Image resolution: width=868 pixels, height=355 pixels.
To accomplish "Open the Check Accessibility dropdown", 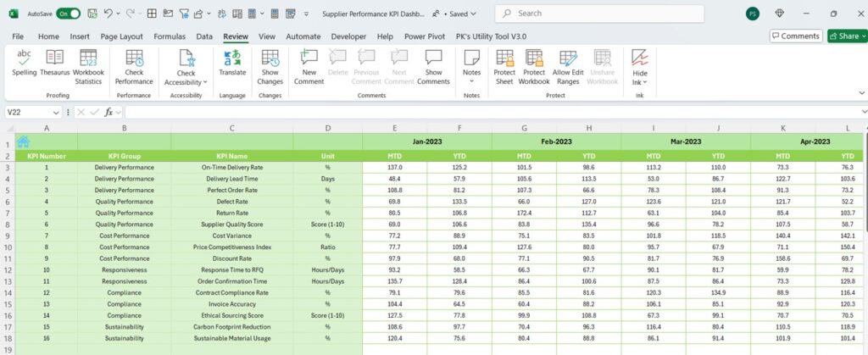I will [x=186, y=68].
